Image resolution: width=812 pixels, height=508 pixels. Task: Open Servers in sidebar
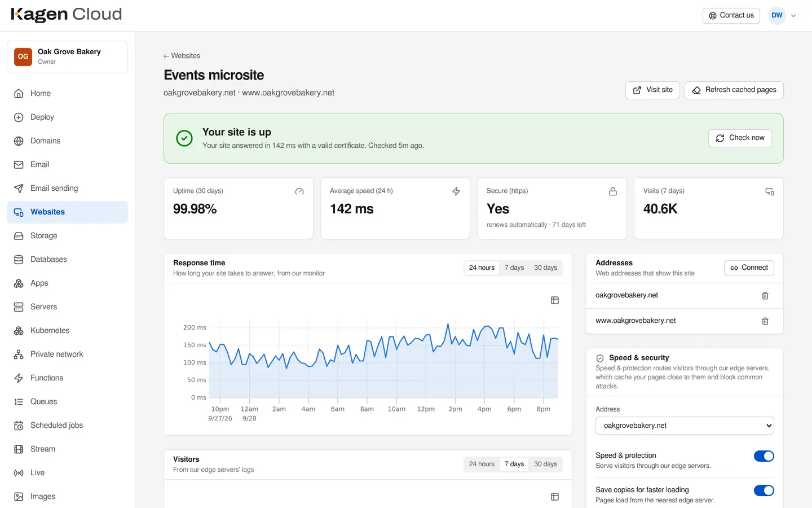point(67,307)
